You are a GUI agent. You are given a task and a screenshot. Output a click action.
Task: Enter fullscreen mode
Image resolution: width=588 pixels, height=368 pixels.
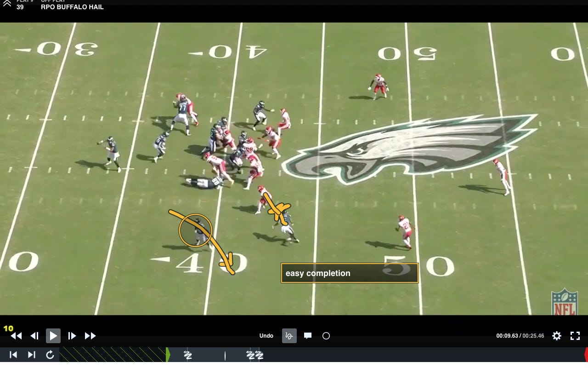point(575,336)
